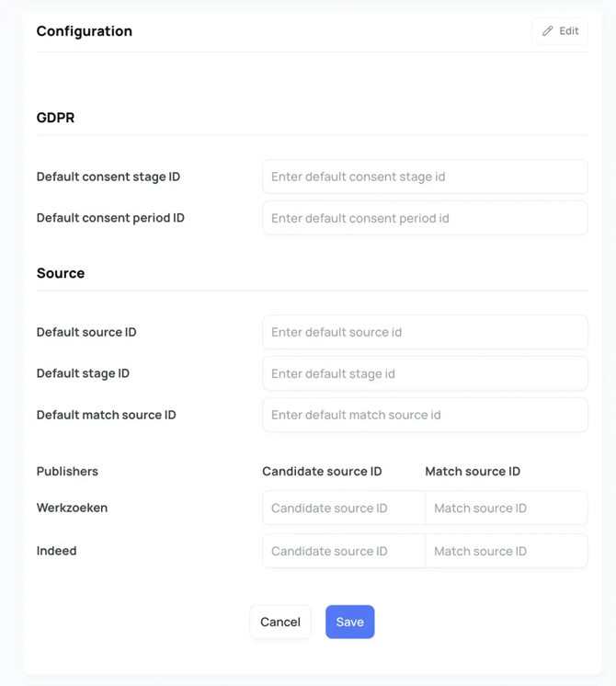This screenshot has height=686, width=616.
Task: Select the Default source ID input
Action: [x=425, y=332]
